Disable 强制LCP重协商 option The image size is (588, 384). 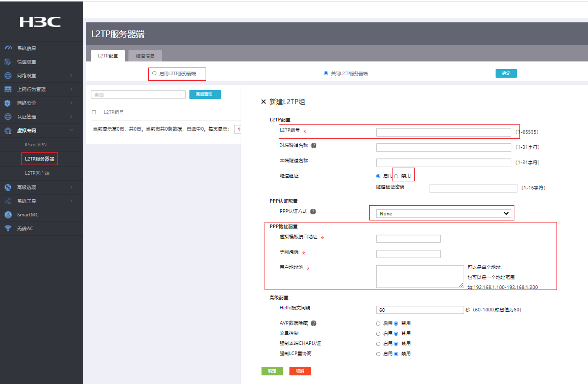click(x=396, y=354)
